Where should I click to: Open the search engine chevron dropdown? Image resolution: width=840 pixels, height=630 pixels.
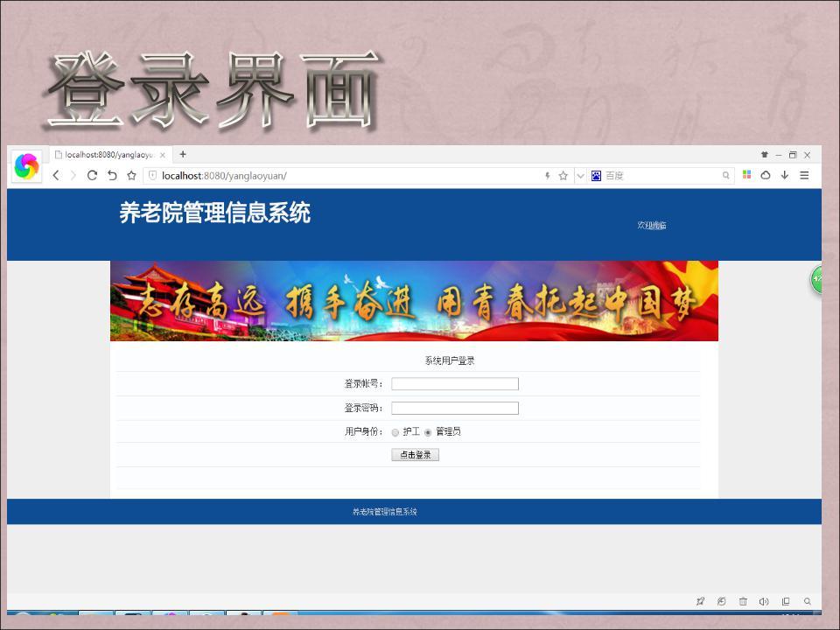pyautogui.click(x=580, y=175)
